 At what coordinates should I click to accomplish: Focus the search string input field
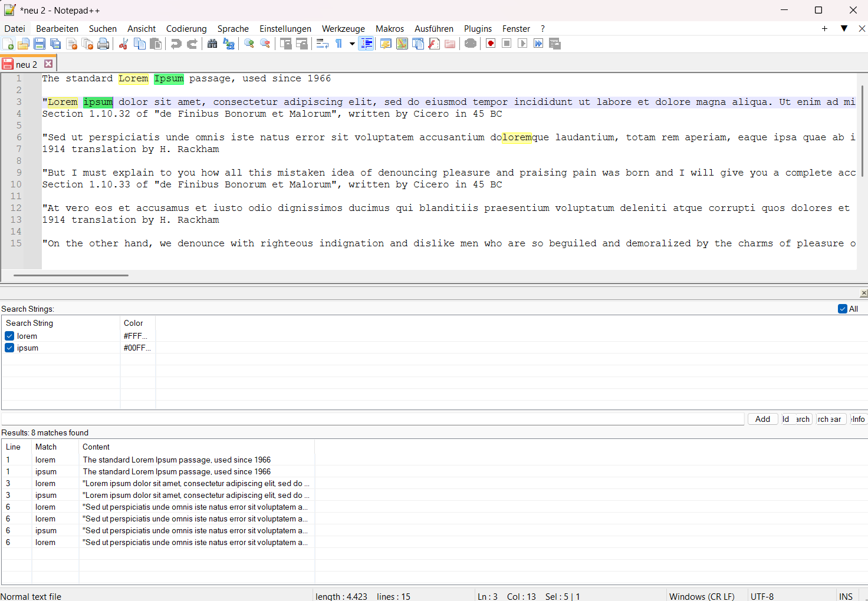click(x=373, y=419)
